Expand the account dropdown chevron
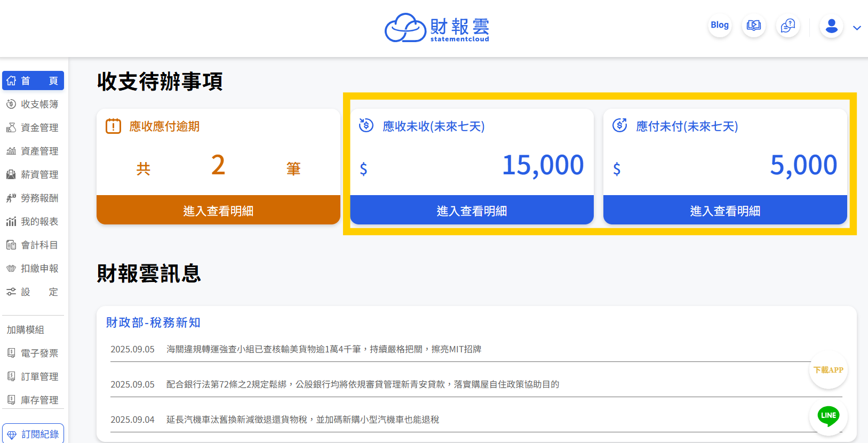Screen dimensions: 868x443 [857, 28]
